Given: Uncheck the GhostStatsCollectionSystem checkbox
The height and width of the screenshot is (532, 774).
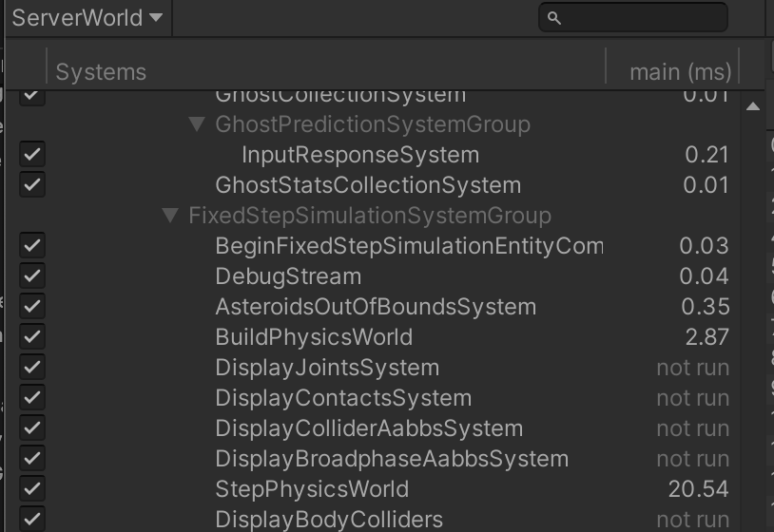Looking at the screenshot, I should click(32, 185).
